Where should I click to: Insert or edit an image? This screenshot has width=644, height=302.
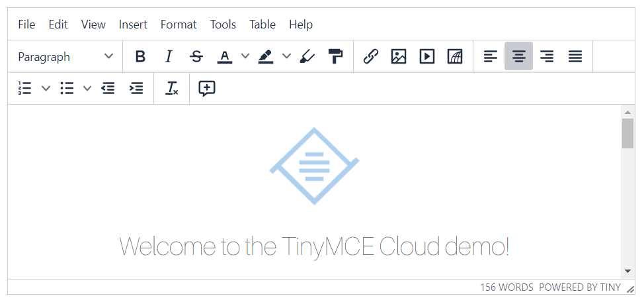coord(399,56)
